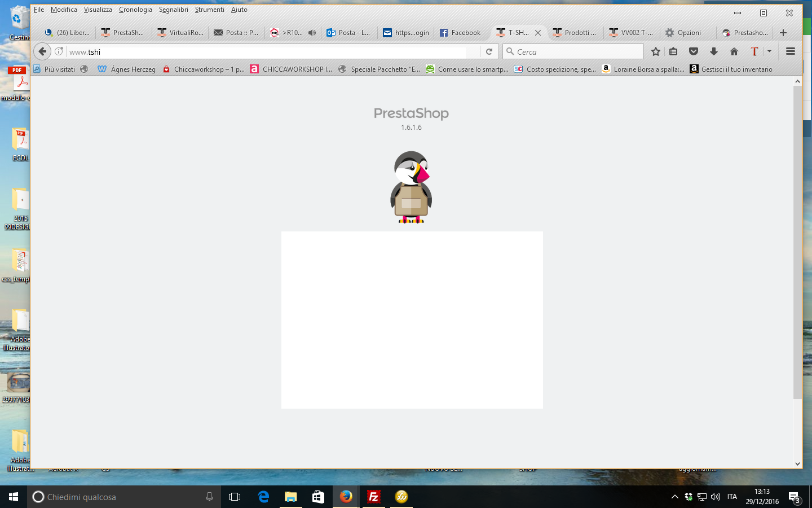This screenshot has height=508, width=812.
Task: Show hidden system tray icons
Action: (x=674, y=497)
